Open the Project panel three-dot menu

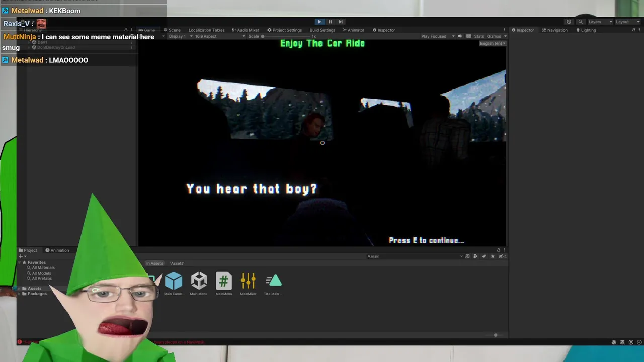(x=504, y=250)
